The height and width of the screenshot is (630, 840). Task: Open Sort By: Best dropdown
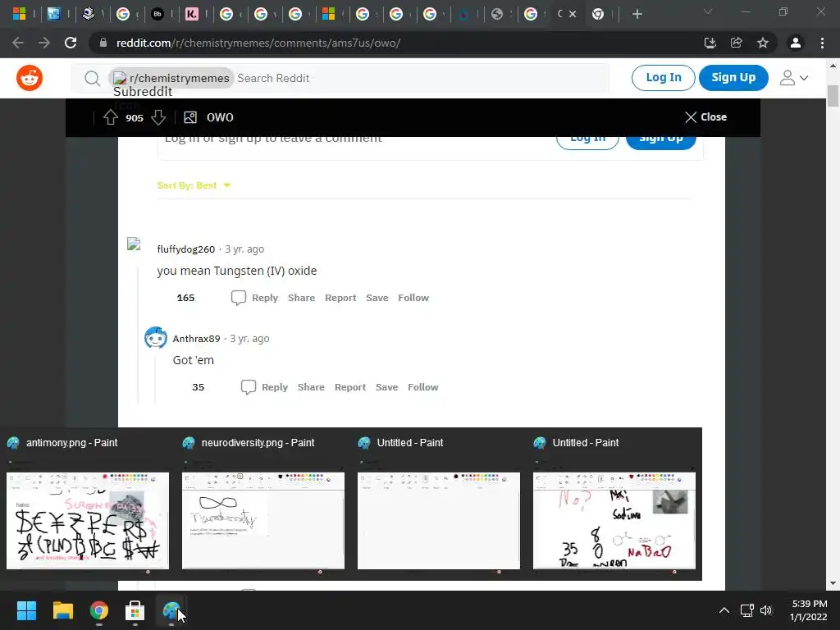194,185
